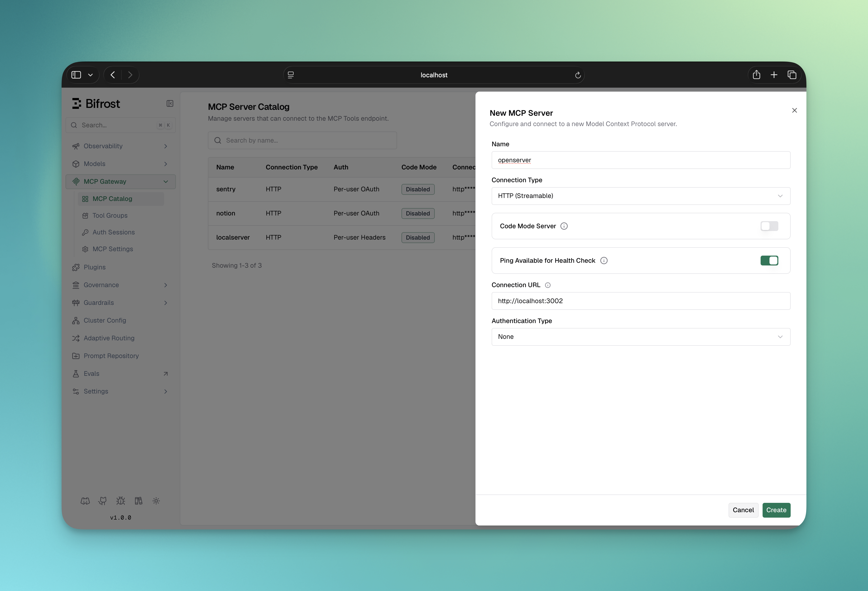The width and height of the screenshot is (868, 591).
Task: Show info for Ping Health Check
Action: click(604, 261)
